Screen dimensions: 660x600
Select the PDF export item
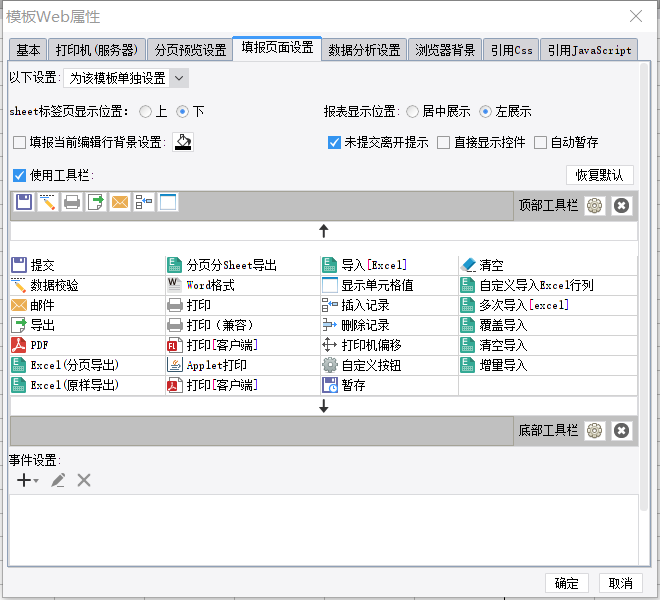88,345
